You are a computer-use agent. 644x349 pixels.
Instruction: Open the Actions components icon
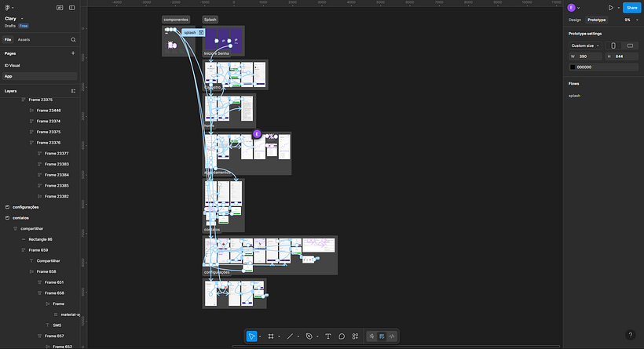point(355,336)
